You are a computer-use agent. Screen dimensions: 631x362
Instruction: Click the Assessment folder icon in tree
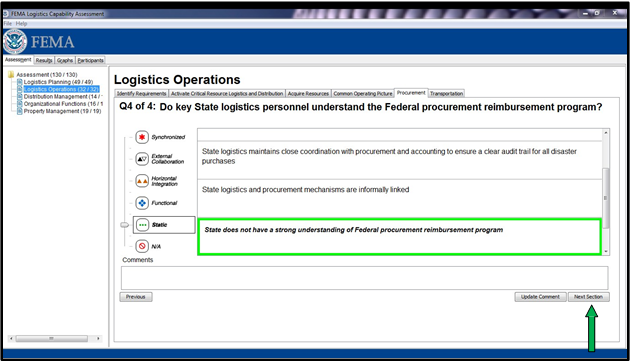11,74
